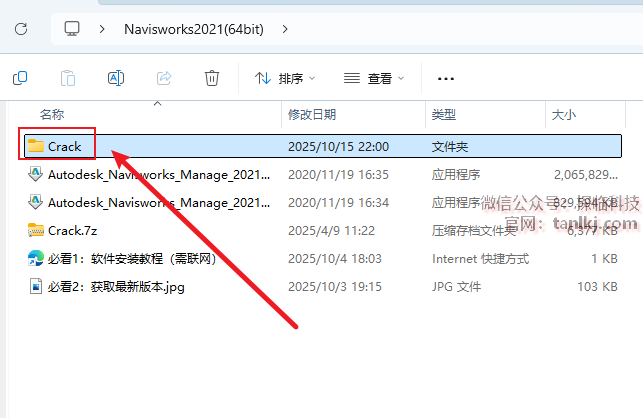Click the share icon in toolbar
Image resolution: width=643 pixels, height=418 pixels.
(164, 78)
